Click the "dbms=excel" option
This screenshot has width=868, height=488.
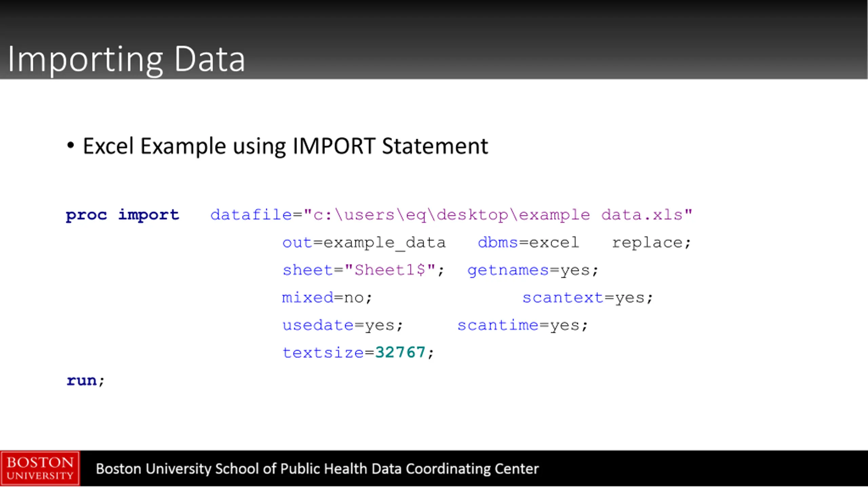(x=528, y=243)
